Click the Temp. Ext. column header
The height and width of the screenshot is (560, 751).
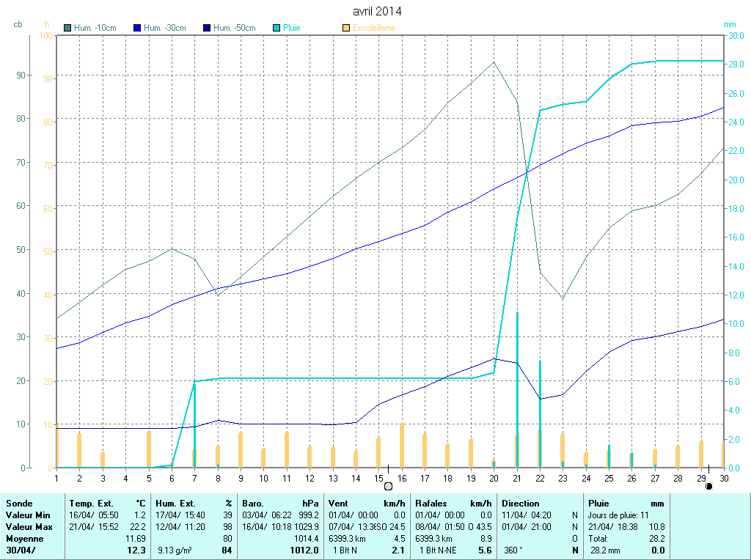pyautogui.click(x=92, y=504)
